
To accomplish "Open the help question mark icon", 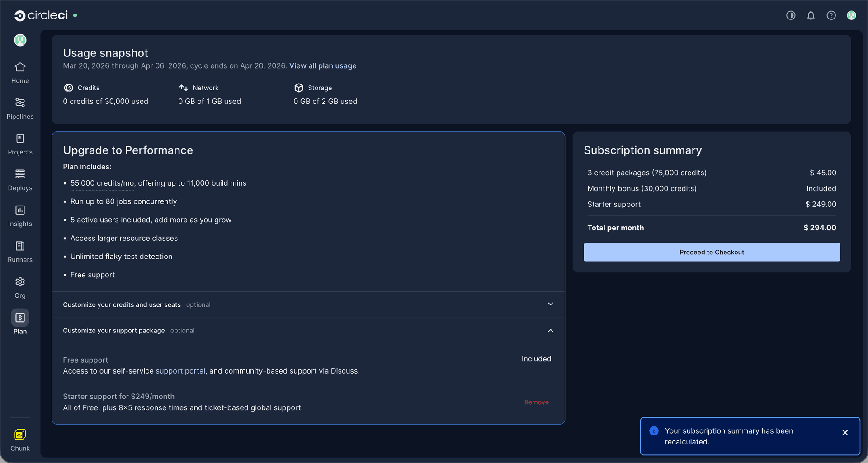I will [831, 15].
